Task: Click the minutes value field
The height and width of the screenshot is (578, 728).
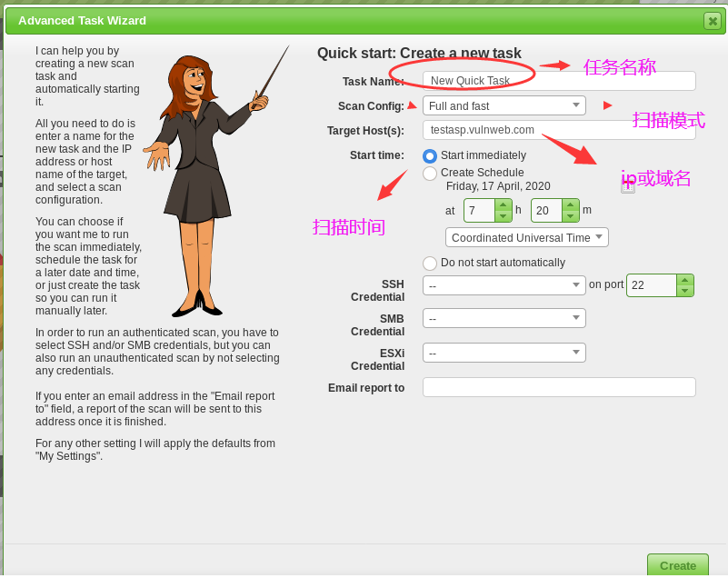Action: coord(547,211)
